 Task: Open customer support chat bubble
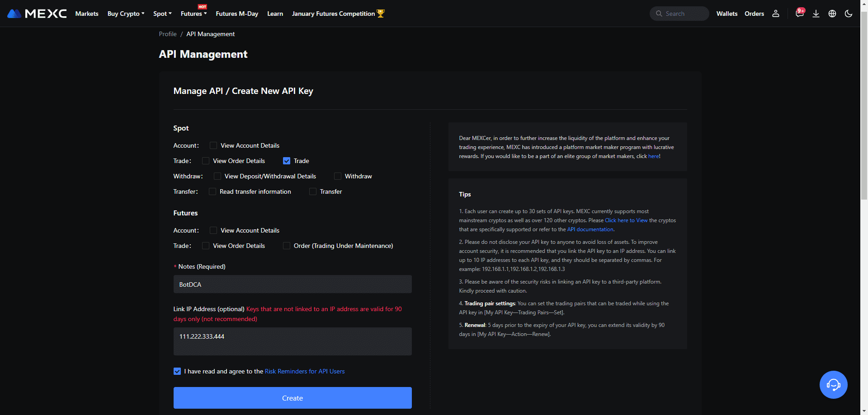point(833,385)
